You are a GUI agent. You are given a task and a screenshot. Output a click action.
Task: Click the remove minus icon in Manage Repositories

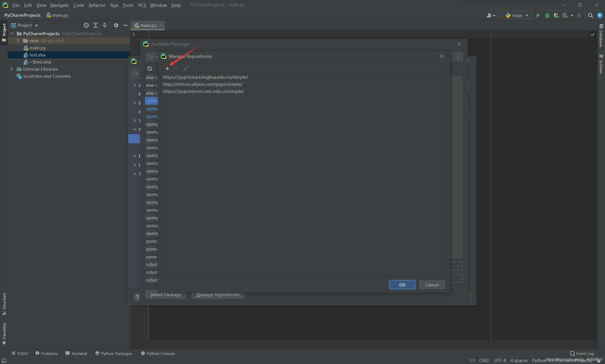pyautogui.click(x=177, y=69)
